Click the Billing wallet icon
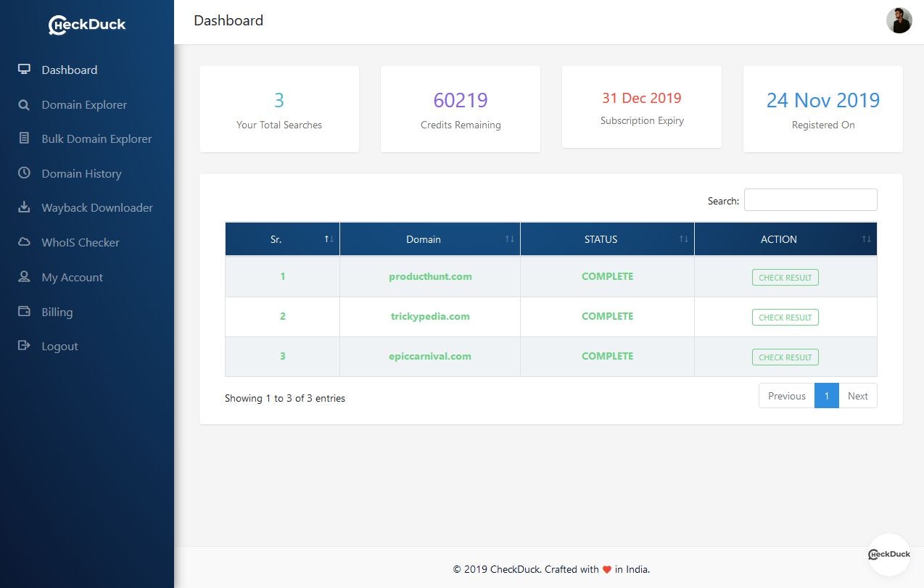 click(x=24, y=312)
